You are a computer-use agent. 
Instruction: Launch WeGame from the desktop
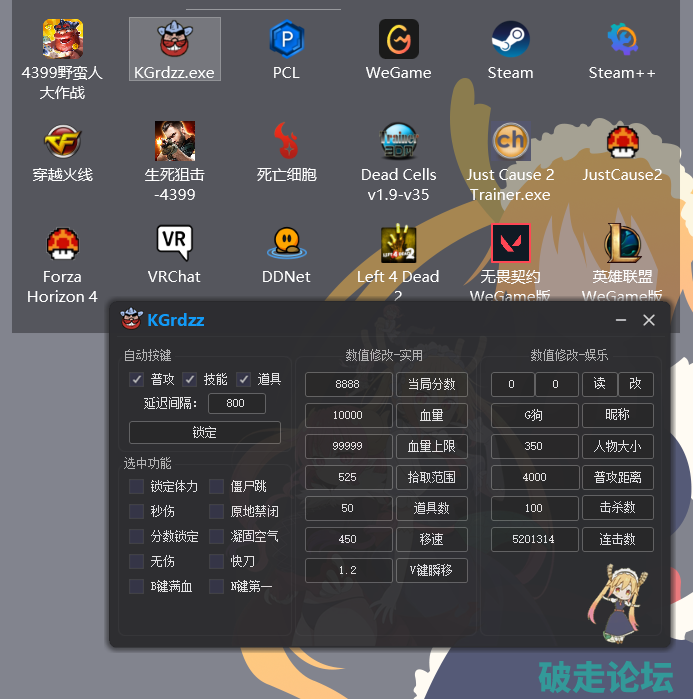click(x=398, y=41)
